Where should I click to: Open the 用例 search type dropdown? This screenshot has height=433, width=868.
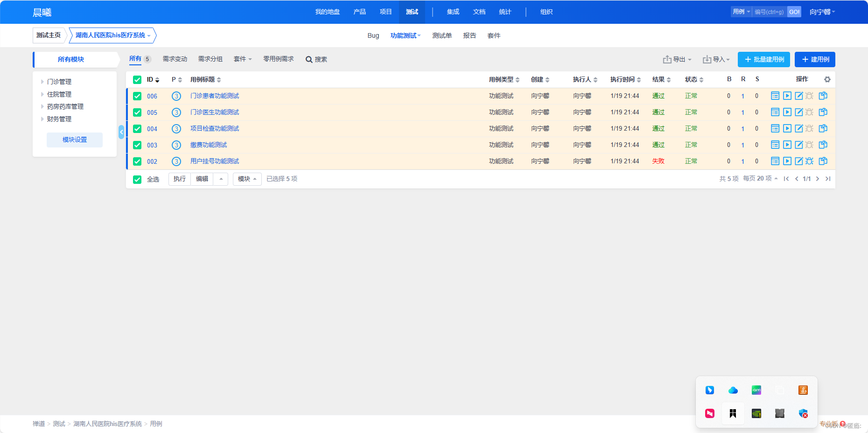click(741, 12)
